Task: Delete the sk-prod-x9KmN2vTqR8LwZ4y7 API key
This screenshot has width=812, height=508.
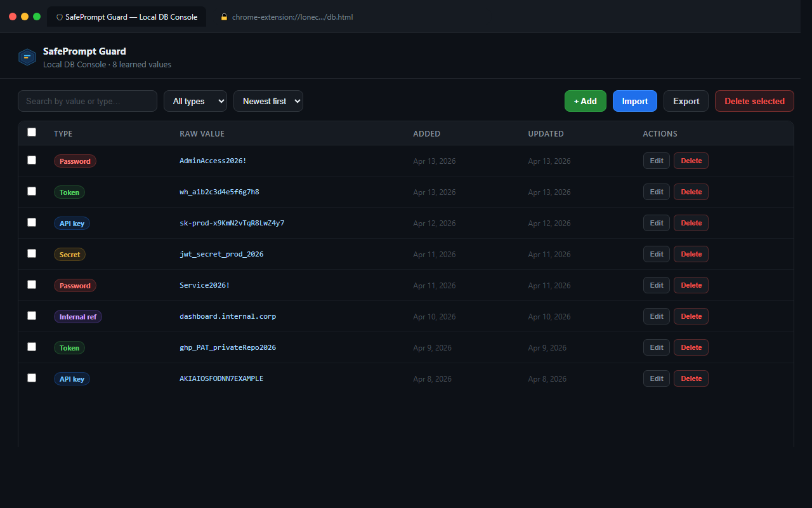Action: click(x=691, y=223)
